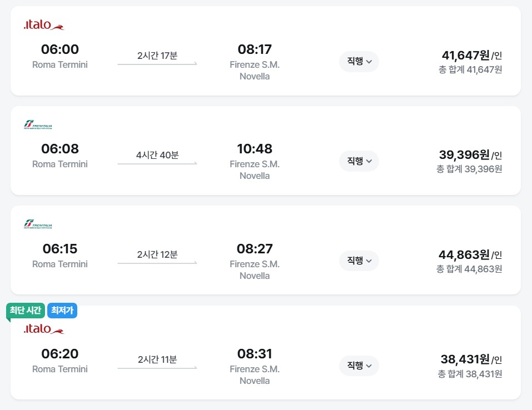
Task: Click the Italo logo on 06:20 train
Action: point(44,329)
